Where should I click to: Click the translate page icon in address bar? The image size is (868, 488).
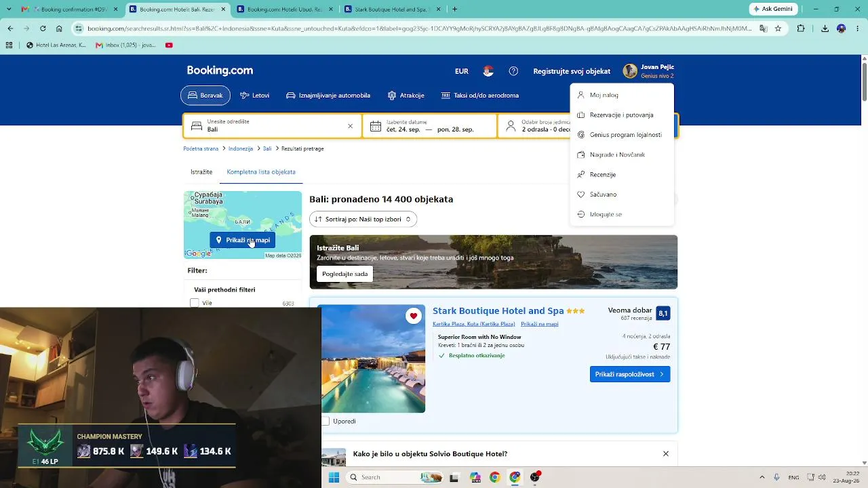[x=763, y=28]
